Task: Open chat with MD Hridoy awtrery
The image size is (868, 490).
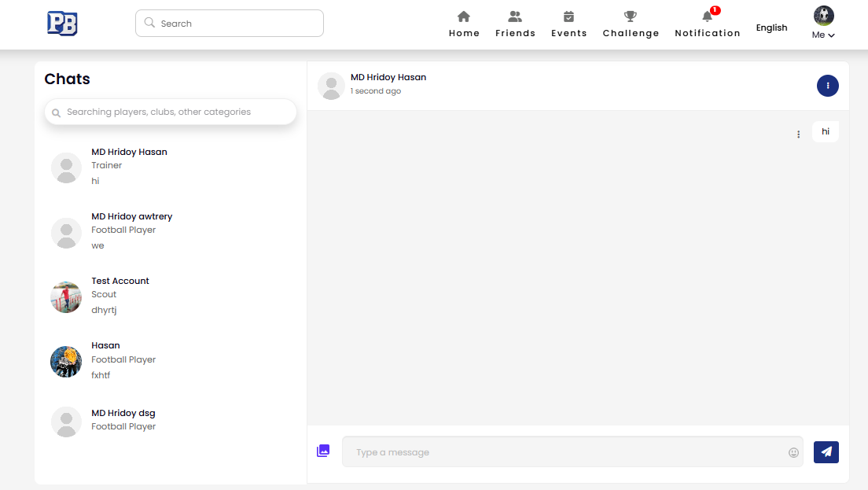Action: [131, 230]
